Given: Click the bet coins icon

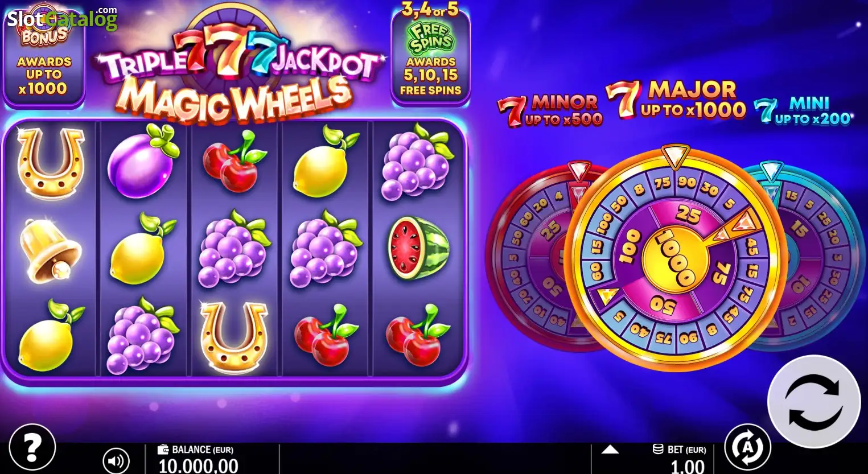Looking at the screenshot, I should point(658,449).
